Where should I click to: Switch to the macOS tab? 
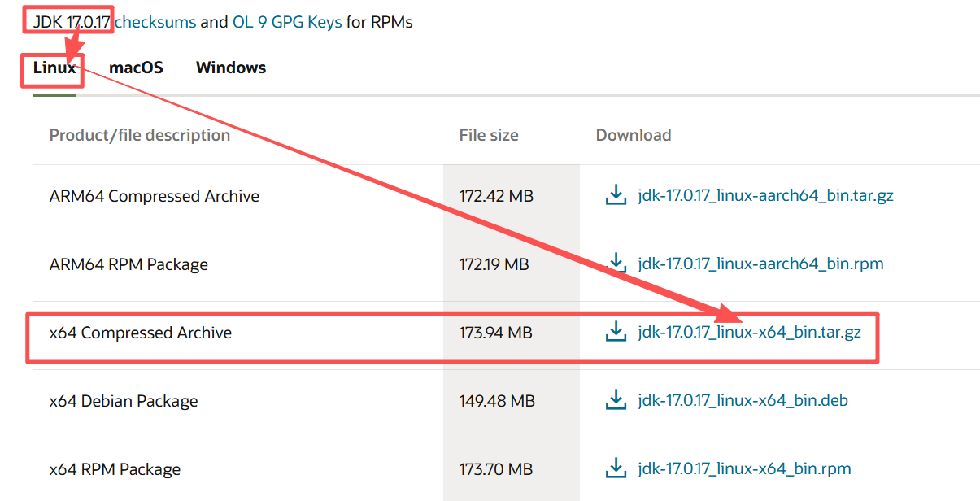click(x=136, y=68)
